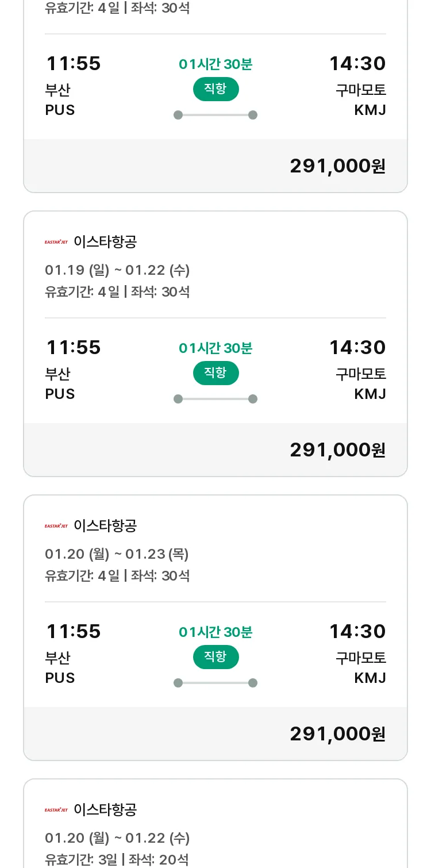
Task: Choose 291,000원 price on 01.20 ~ 01.23 card
Action: point(337,733)
